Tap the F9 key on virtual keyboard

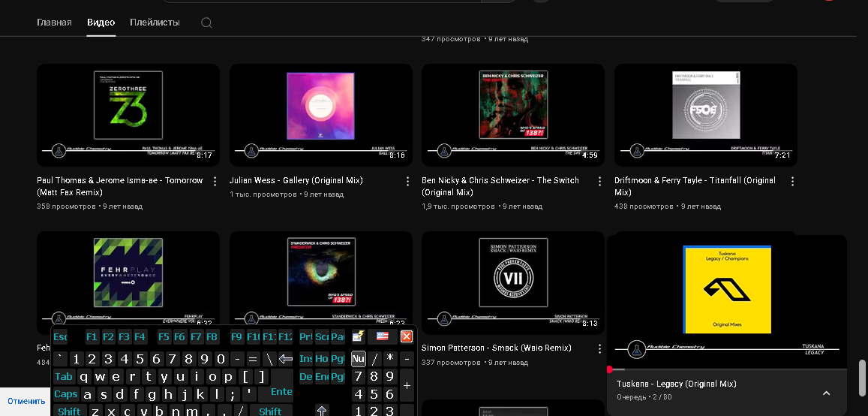click(x=237, y=336)
